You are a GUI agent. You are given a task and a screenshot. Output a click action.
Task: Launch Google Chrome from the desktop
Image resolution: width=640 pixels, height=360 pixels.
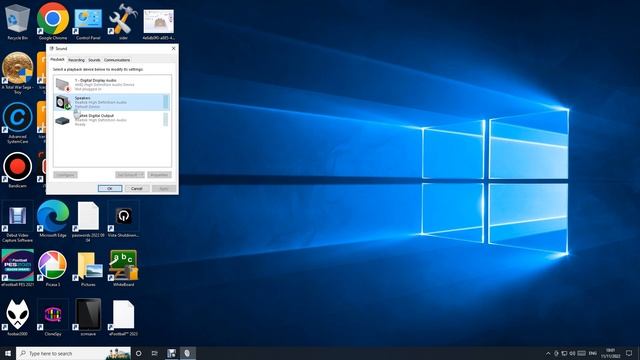coord(53,21)
